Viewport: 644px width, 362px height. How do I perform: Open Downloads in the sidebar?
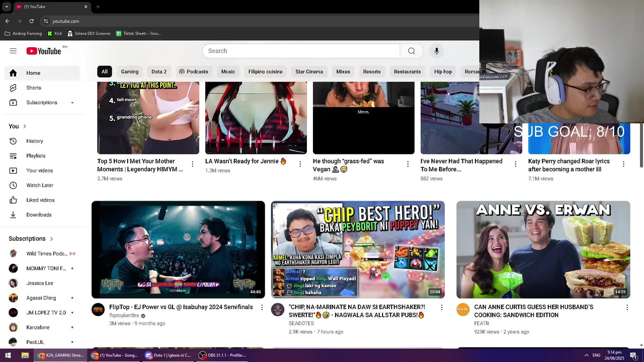(42, 215)
